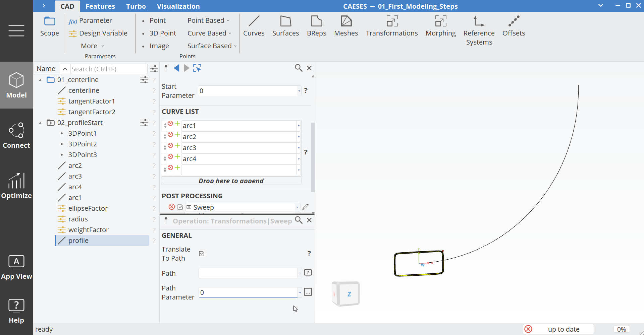Toggle the Sweep post processing checkbox
The width and height of the screenshot is (644, 335).
click(x=180, y=207)
